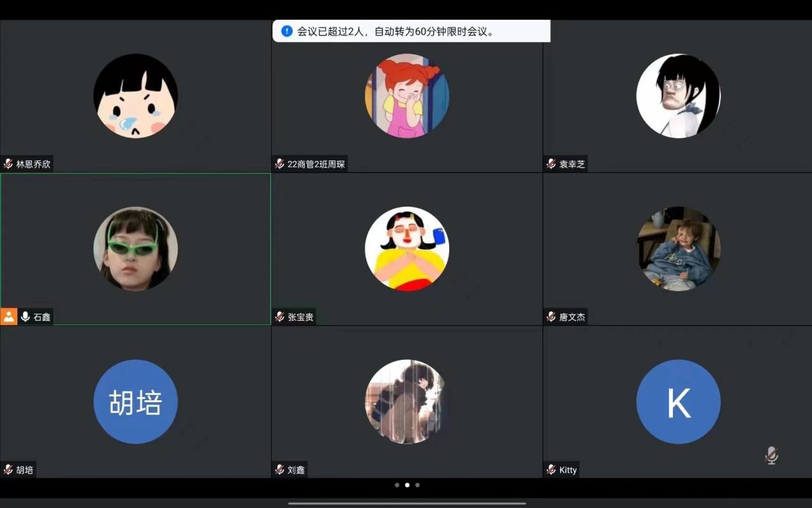This screenshot has height=508, width=812.
Task: Click muted mic icon beside 林恩乔欣
Action: 8,164
